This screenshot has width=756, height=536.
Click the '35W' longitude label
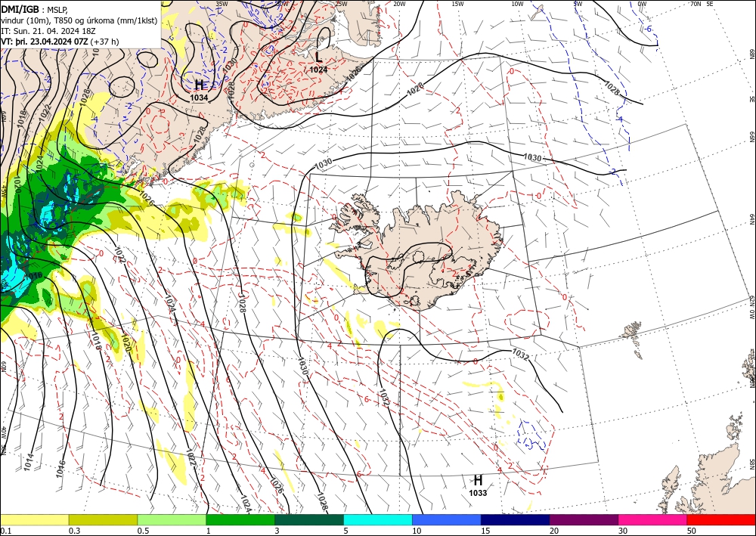222,4
